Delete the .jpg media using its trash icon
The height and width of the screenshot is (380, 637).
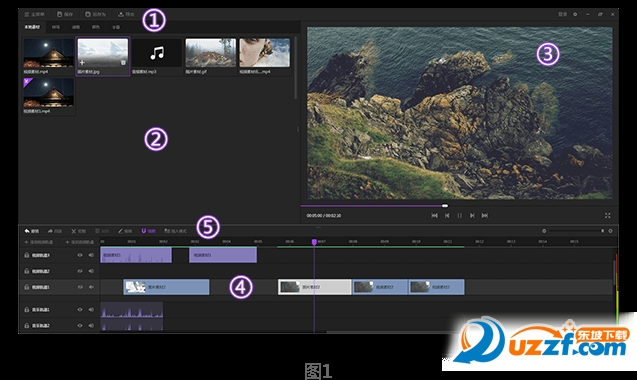pyautogui.click(x=123, y=63)
